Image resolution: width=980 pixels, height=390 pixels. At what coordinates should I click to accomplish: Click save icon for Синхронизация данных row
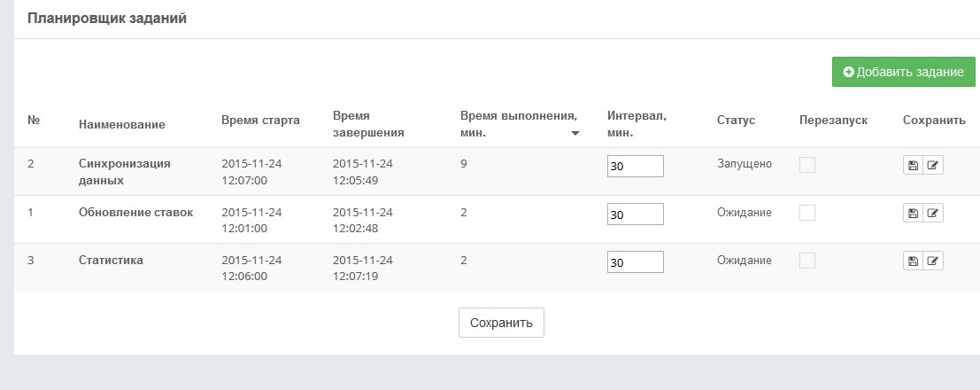pos(913,166)
